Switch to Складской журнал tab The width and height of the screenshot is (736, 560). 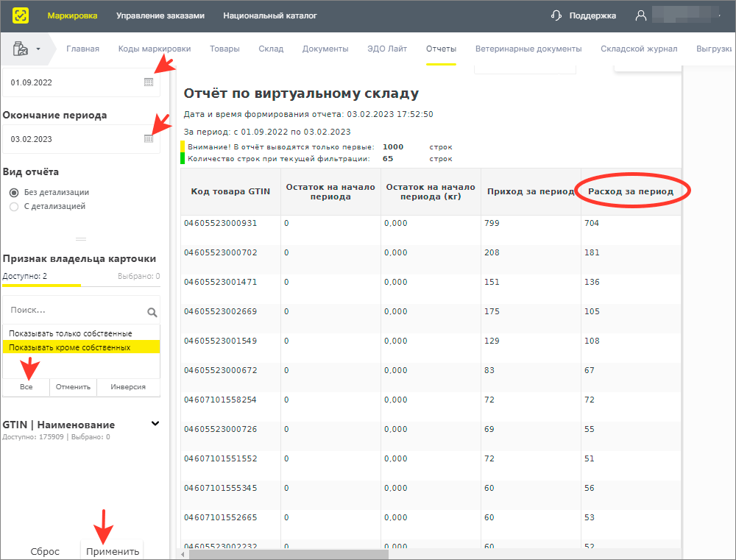pos(639,49)
